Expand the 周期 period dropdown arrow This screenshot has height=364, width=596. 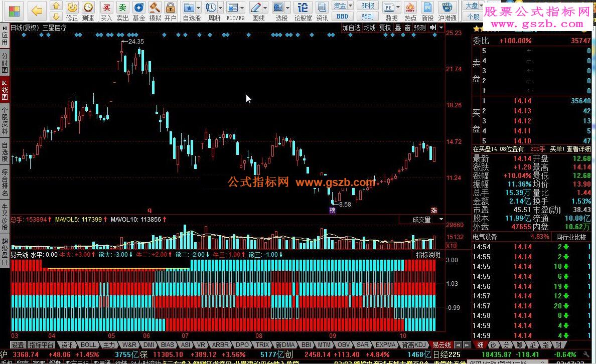pyautogui.click(x=220, y=8)
